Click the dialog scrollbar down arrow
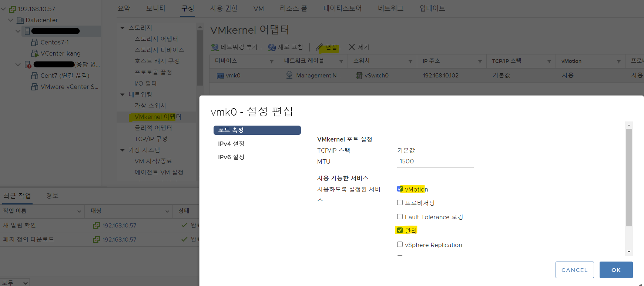Viewport: 644px width, 286px height. coord(629,252)
